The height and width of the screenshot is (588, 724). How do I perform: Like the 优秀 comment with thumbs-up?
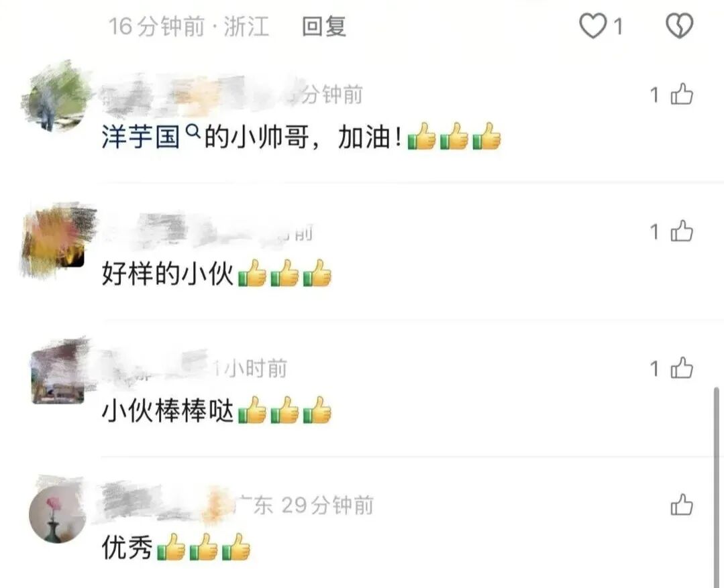tap(682, 504)
